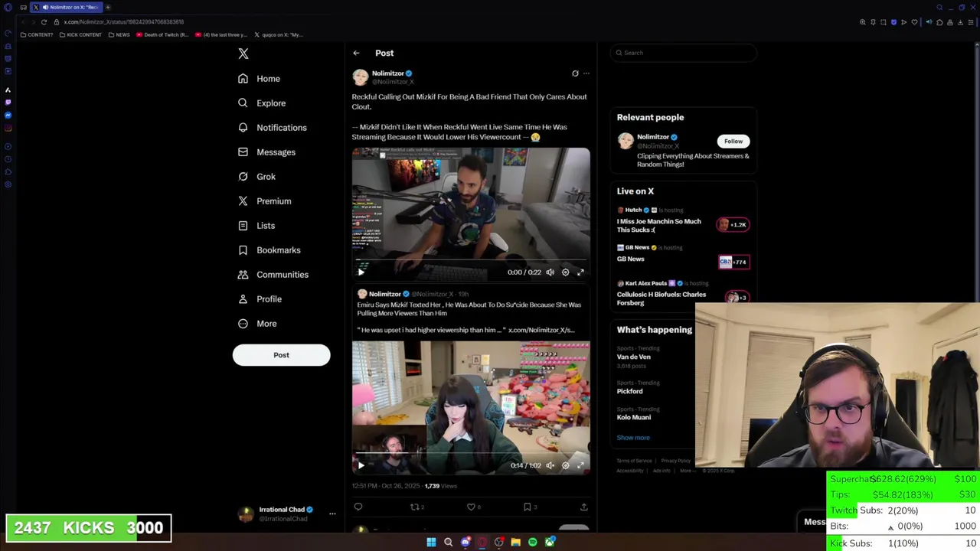Expand the More menu in sidebar

coord(257,324)
